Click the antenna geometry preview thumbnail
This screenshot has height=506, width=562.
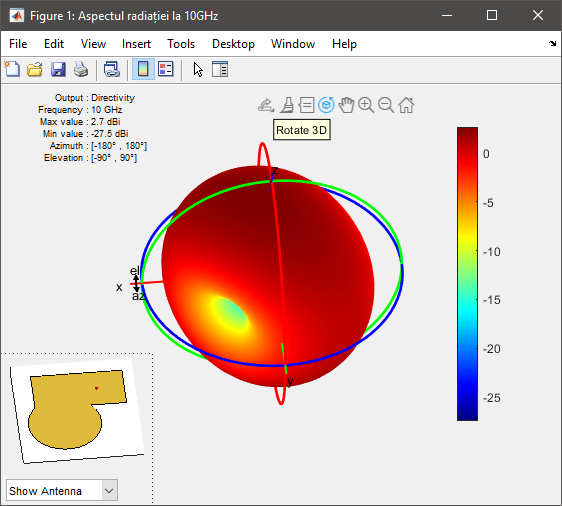[77, 410]
